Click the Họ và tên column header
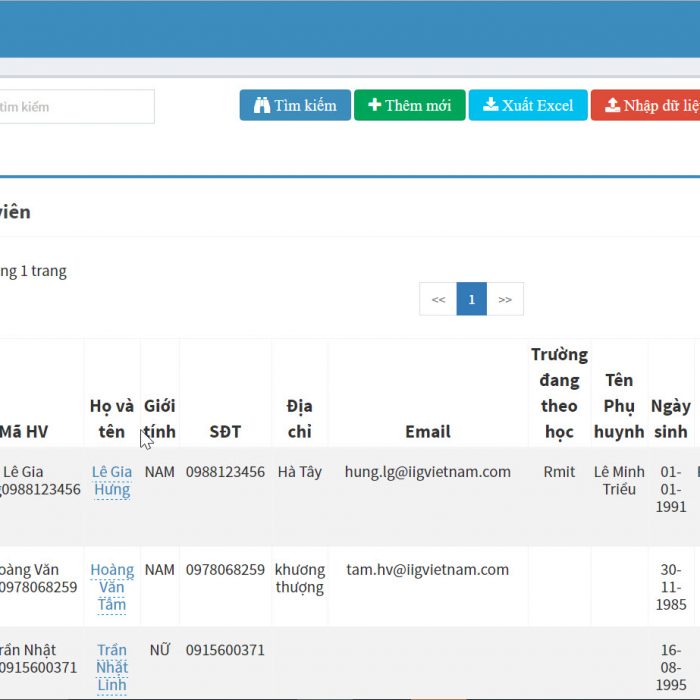Image resolution: width=700 pixels, height=700 pixels. 112,419
